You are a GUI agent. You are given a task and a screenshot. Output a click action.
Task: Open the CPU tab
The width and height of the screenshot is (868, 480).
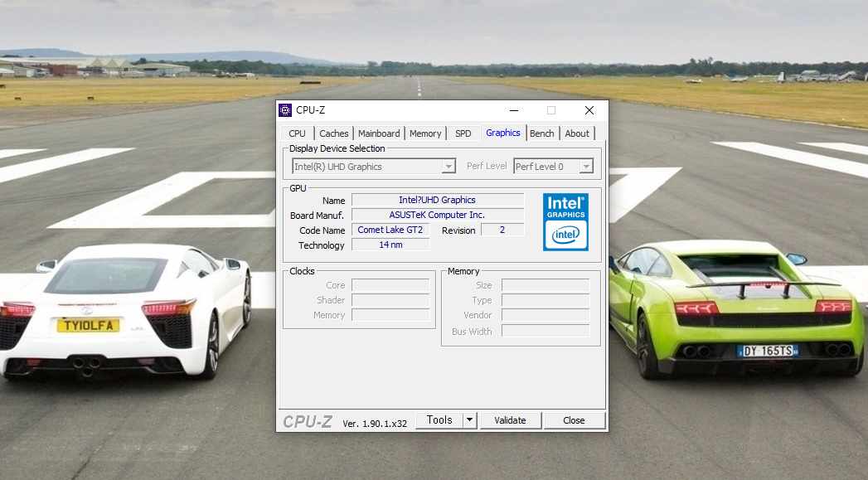(x=298, y=133)
